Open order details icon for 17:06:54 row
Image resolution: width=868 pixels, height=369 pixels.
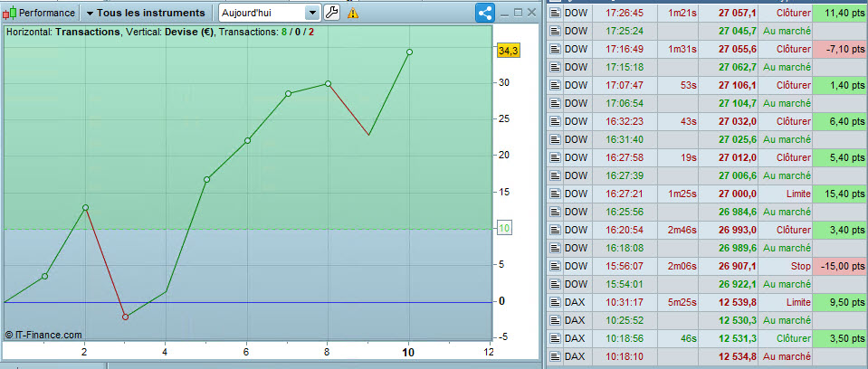click(x=555, y=103)
